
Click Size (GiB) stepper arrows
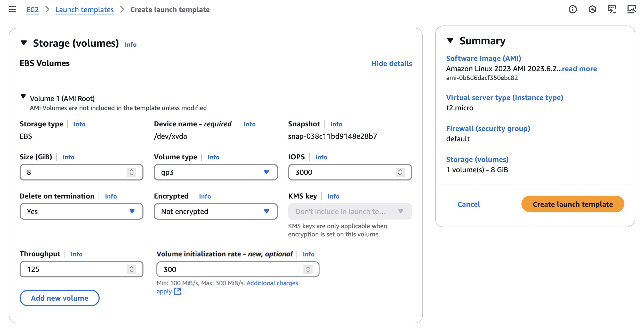coord(132,172)
